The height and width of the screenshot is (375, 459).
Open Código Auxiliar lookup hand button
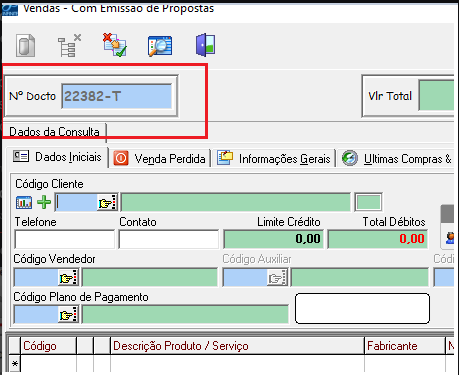click(x=277, y=277)
